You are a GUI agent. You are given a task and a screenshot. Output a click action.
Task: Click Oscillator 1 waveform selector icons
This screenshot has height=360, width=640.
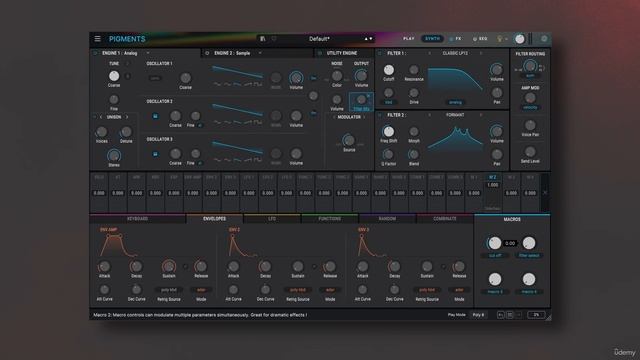click(238, 84)
